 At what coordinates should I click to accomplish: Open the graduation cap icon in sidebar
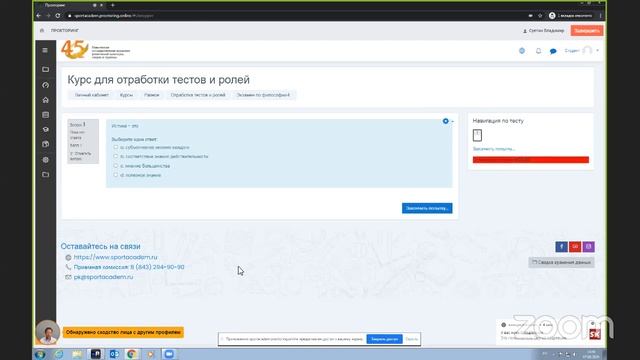tap(45, 129)
